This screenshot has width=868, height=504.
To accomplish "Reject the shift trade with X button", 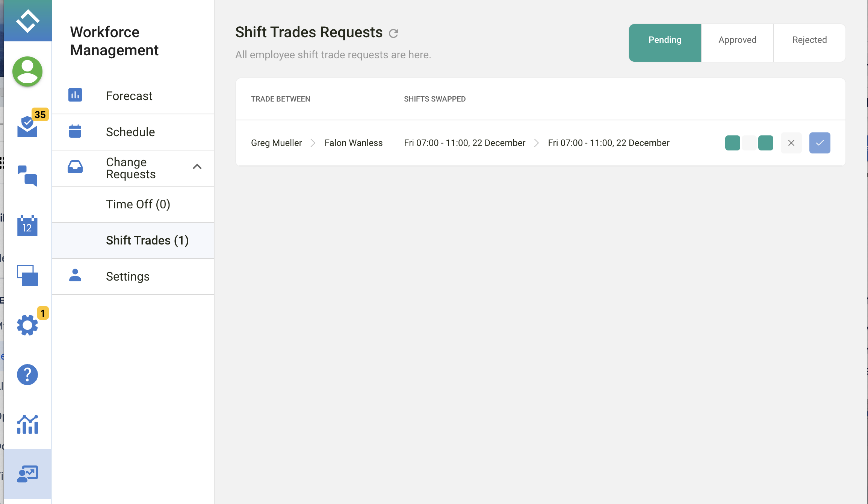I will [x=791, y=143].
